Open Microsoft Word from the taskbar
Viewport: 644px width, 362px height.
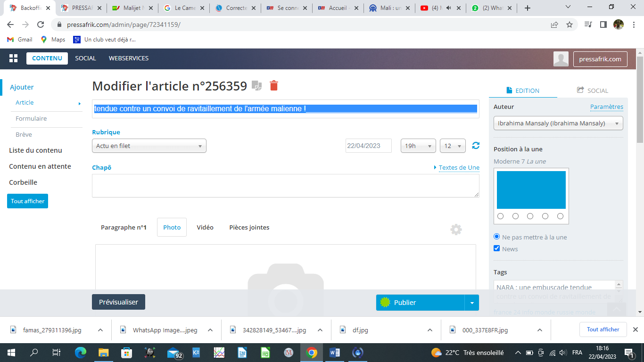pyautogui.click(x=335, y=353)
